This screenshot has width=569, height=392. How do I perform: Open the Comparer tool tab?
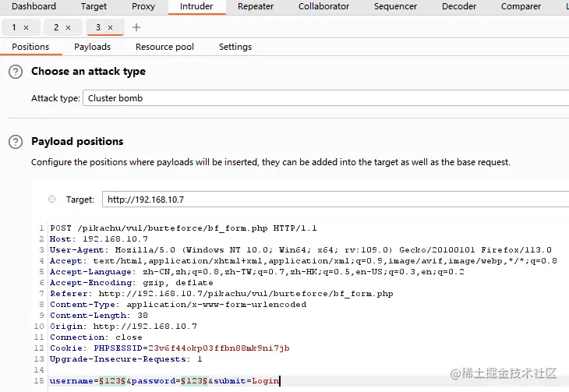pyautogui.click(x=521, y=6)
